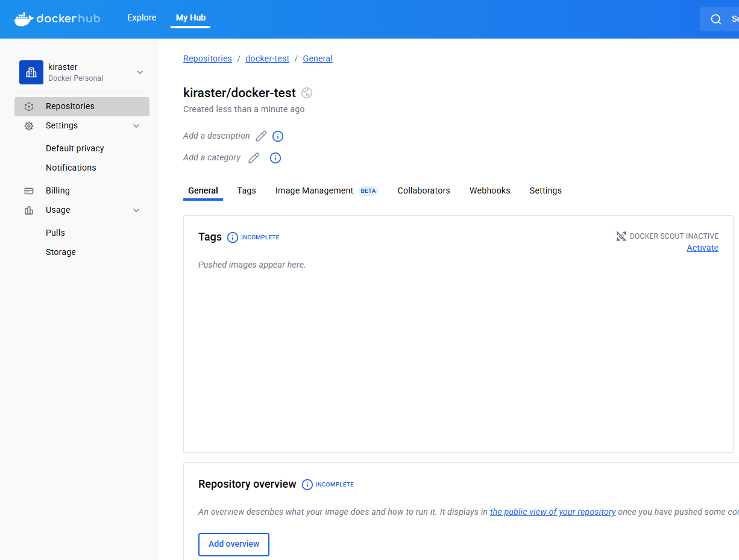Screen dimensions: 739x560
Task: Open the public view of your repository link
Action: (553, 512)
